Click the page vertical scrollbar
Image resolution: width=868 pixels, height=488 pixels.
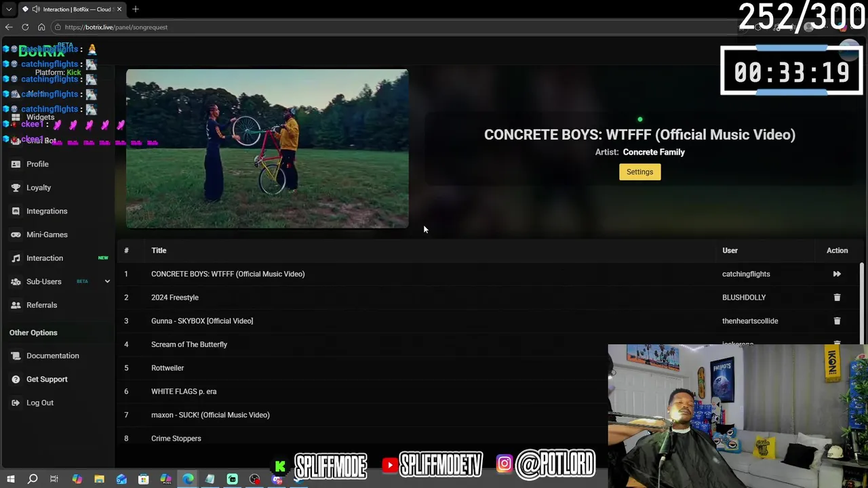pyautogui.click(x=863, y=305)
